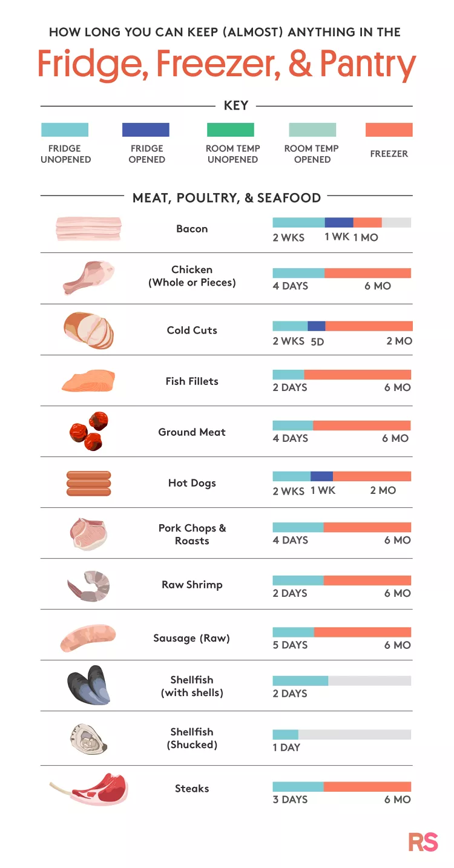Select the sliced cold cuts icon
This screenshot has height=868, width=454.
pos(88,330)
